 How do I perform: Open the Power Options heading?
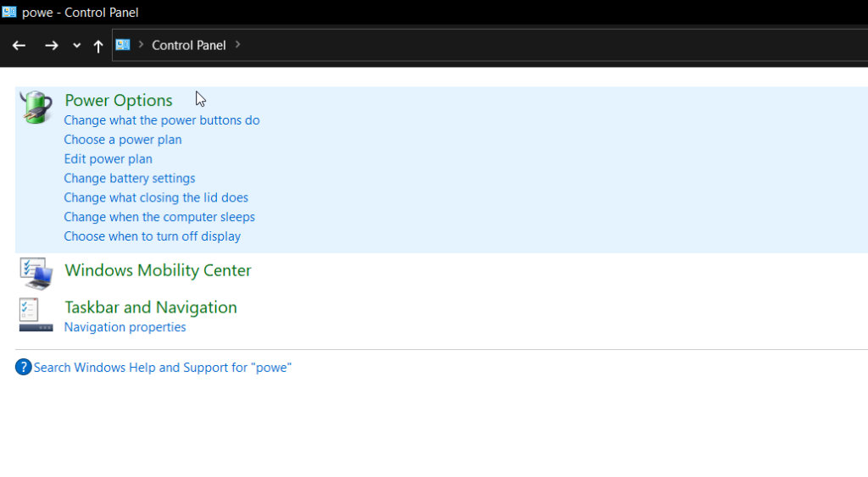tap(119, 100)
